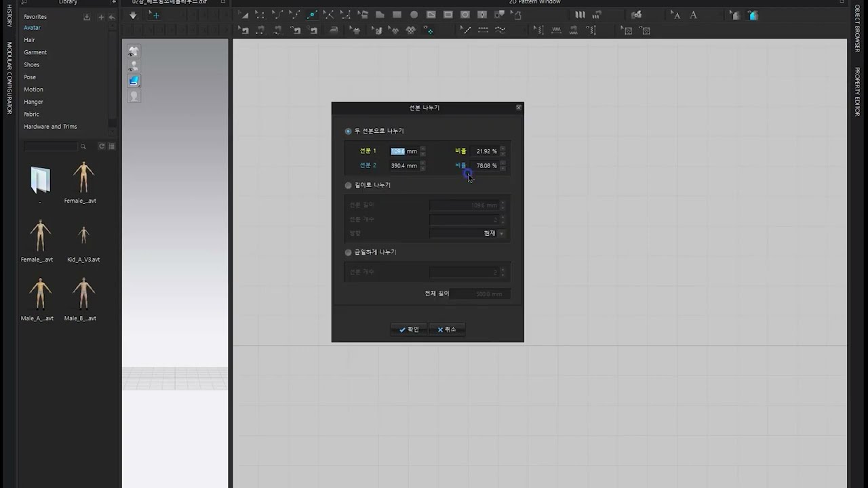Click the download-to-library icon beside Favorites
Viewport: 868px width, 488px height.
87,17
